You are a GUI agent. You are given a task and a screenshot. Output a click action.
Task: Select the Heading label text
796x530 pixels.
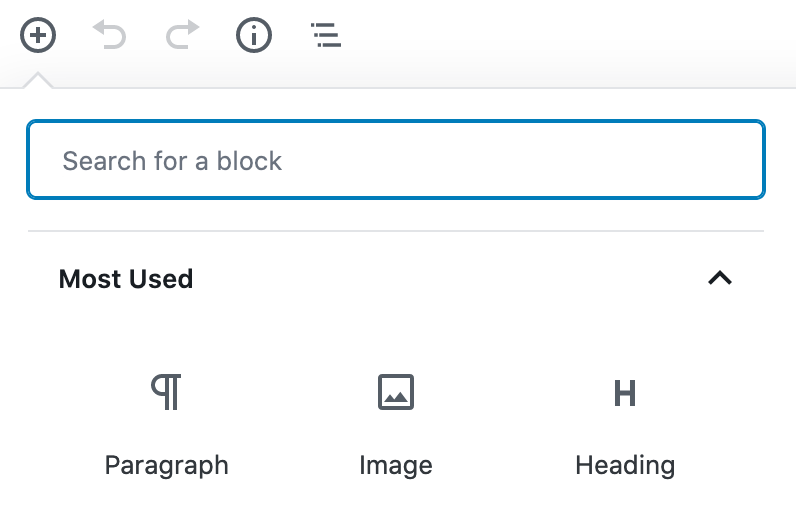625,466
